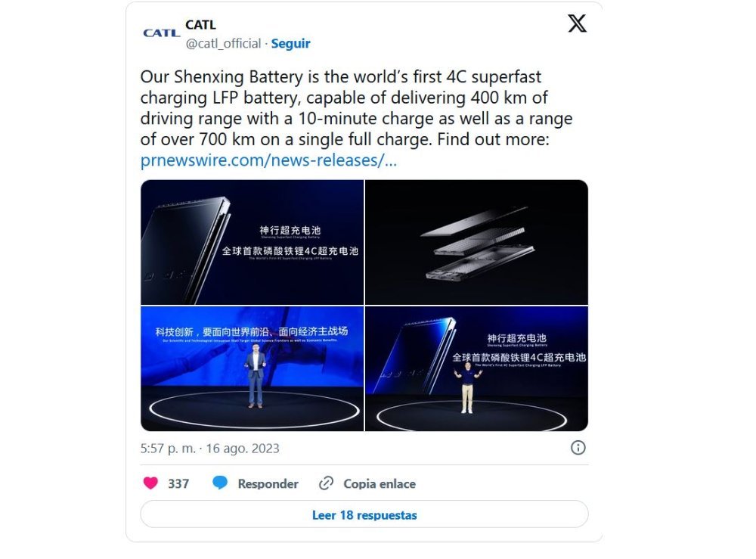Open the photo of presenter in khaki pants
This screenshot has width=756, height=559.
(476, 368)
